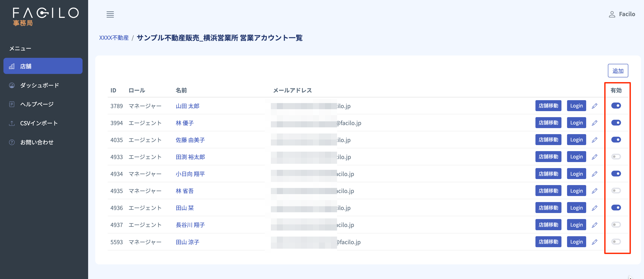Enable the 有効 toggle for 長谷川 翔子
644x279 pixels.
[616, 224]
